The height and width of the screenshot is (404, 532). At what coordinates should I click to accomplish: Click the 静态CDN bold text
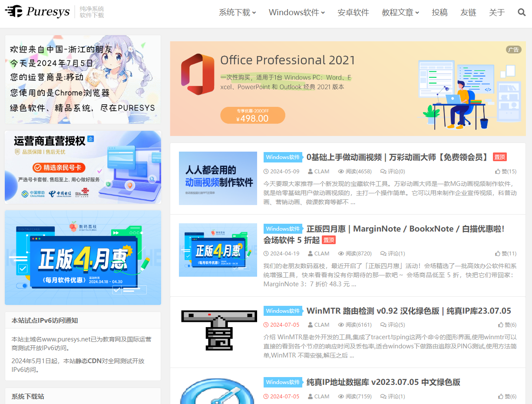pos(88,361)
